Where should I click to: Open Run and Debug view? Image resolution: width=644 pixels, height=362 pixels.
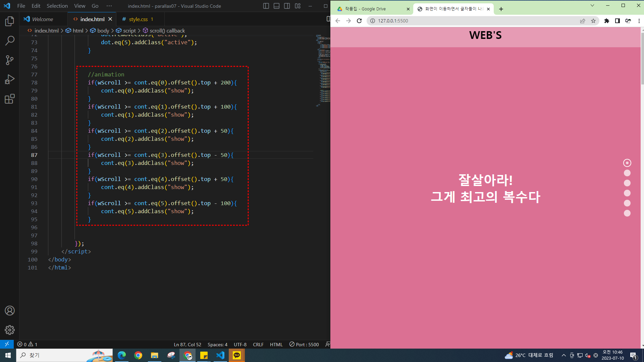10,79
